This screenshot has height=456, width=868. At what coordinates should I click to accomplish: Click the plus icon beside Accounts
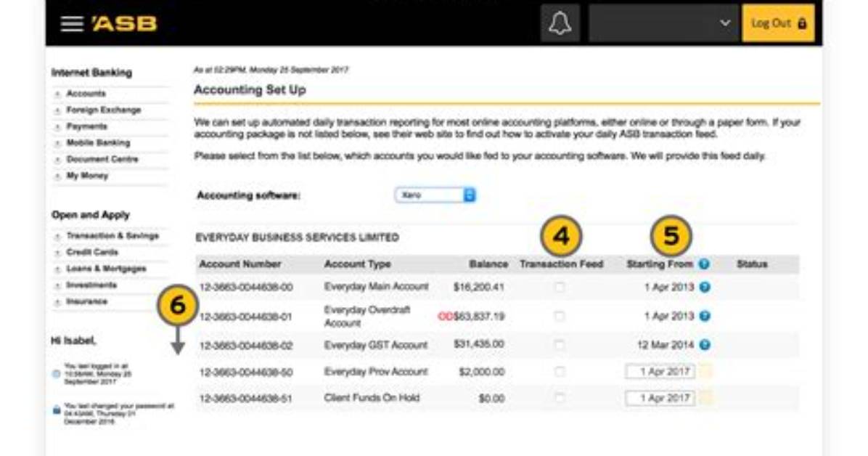[57, 94]
